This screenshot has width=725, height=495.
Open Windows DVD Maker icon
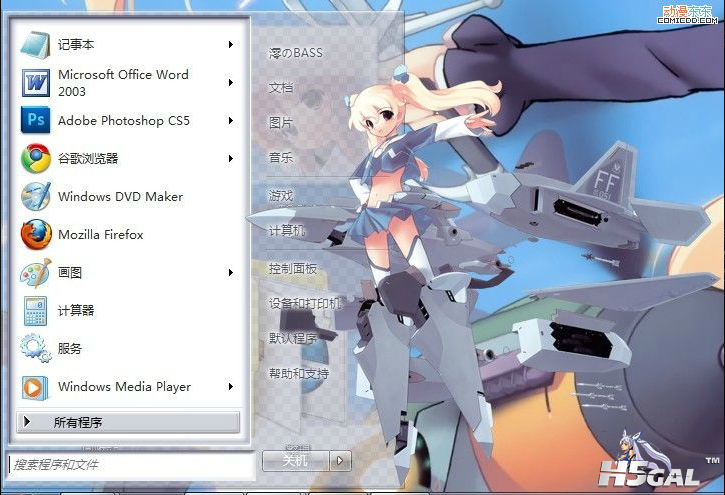click(x=36, y=196)
